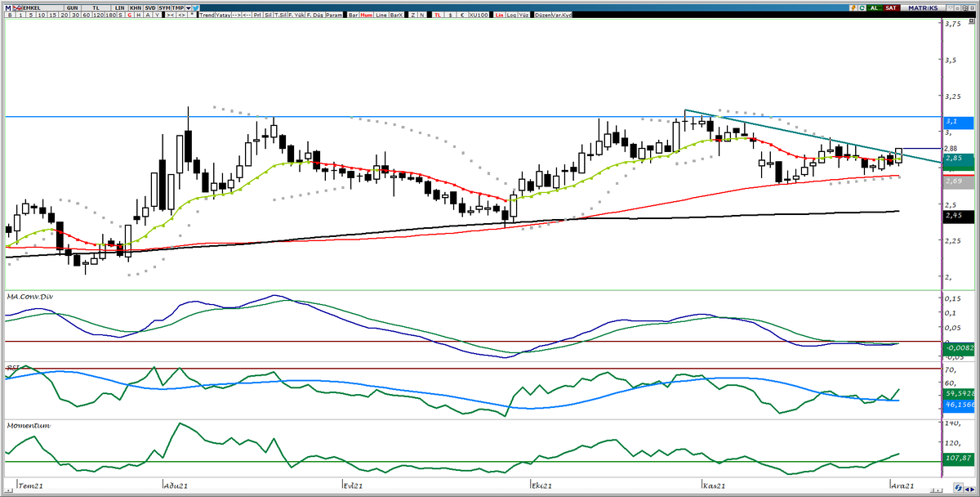Viewport: 980px width, 497px height.
Task: Click the Eki21 date marker on time axis
Action: [541, 486]
